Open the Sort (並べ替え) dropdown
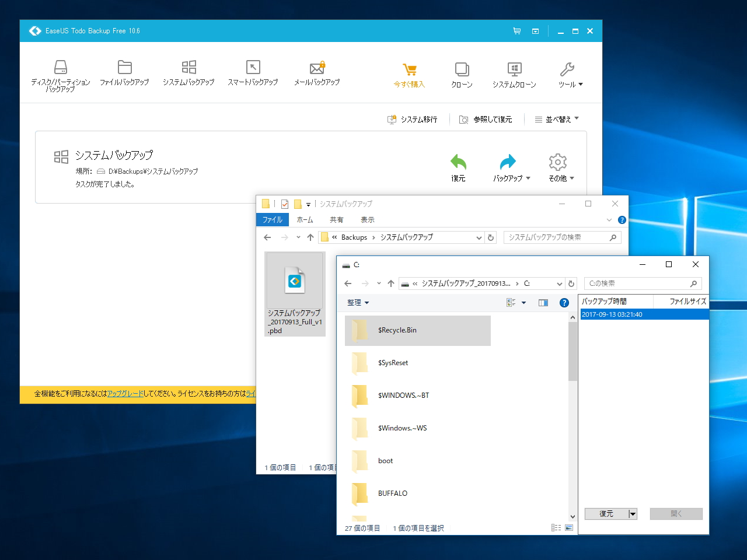 [x=557, y=119]
